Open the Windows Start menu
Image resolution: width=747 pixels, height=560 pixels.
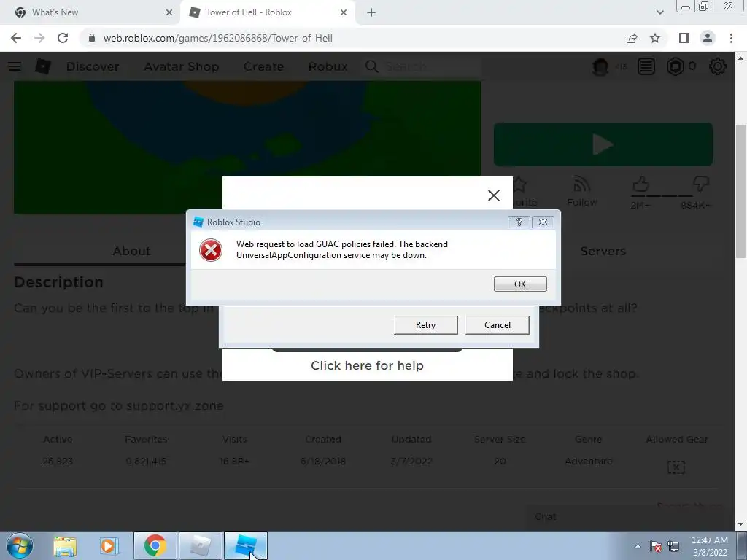[20, 545]
